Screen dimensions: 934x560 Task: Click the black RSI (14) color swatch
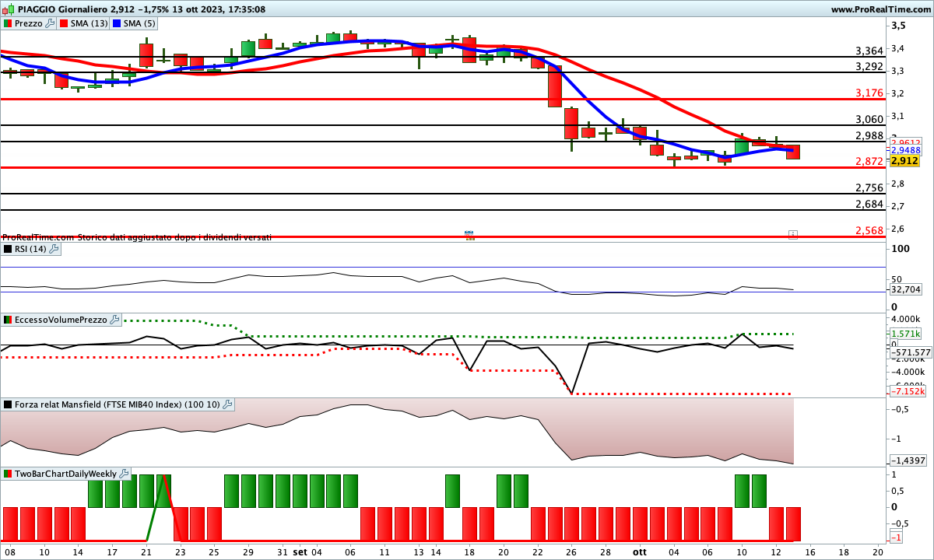pos(8,249)
